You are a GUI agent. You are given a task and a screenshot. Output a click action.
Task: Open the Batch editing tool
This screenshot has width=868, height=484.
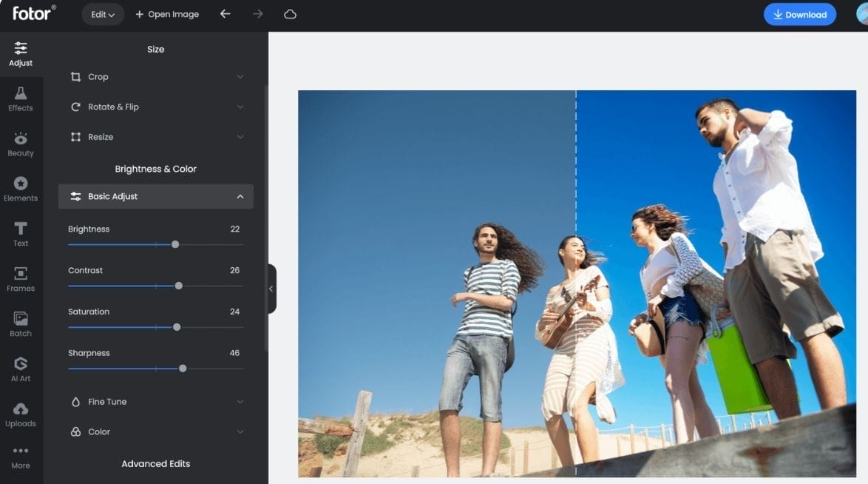coord(21,324)
